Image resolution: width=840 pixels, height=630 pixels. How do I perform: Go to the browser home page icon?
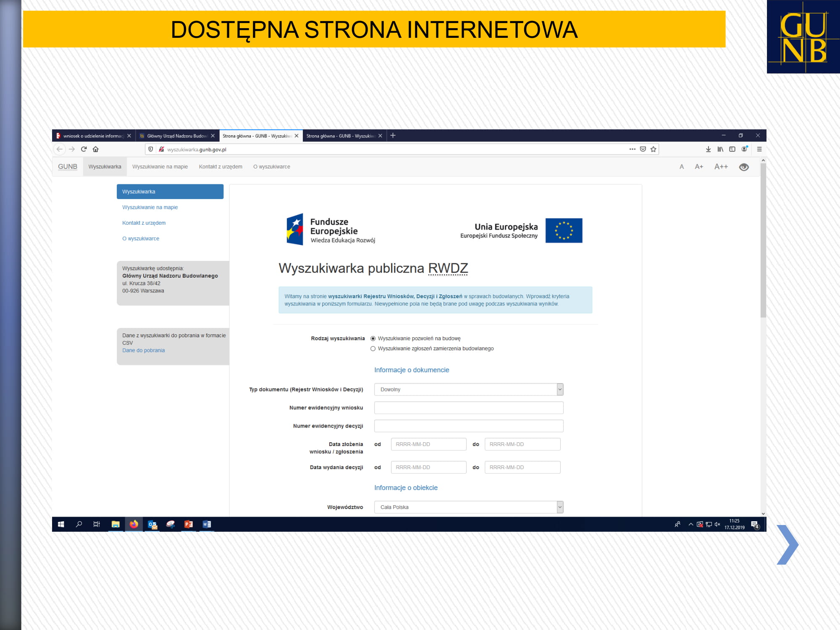click(x=96, y=149)
